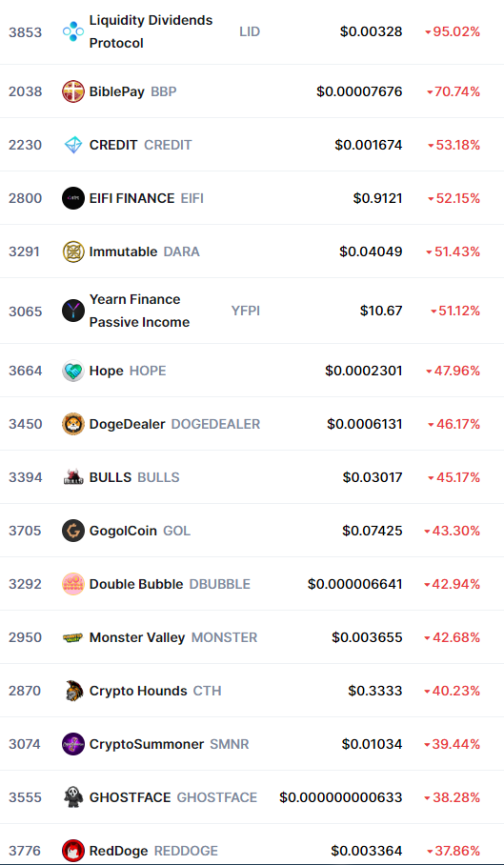Viewport: 504px width, 865px height.
Task: Open the RedDoge coin name link
Action: 118,851
